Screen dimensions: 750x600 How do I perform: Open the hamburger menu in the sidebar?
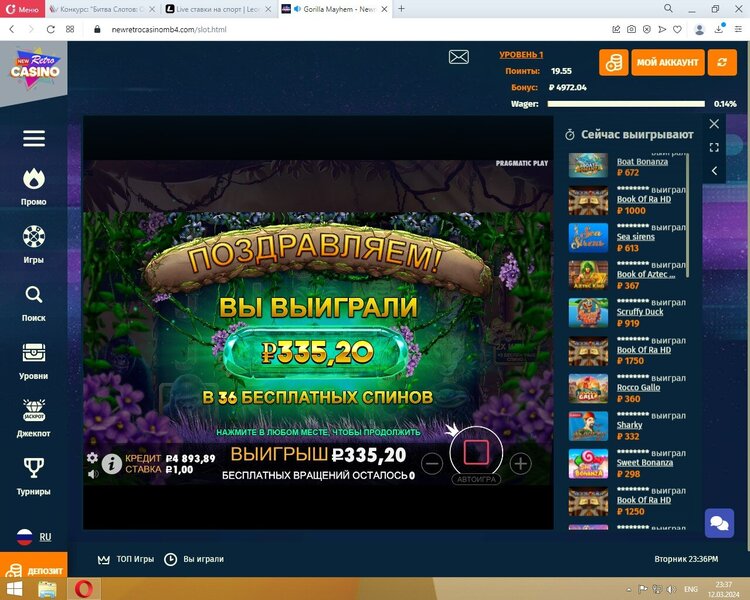34,138
